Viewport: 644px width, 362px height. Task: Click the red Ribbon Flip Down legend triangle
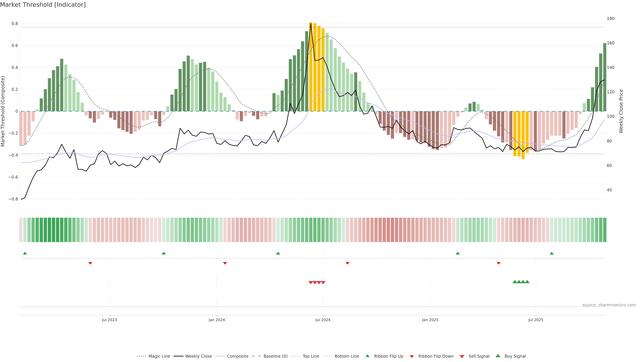point(412,356)
